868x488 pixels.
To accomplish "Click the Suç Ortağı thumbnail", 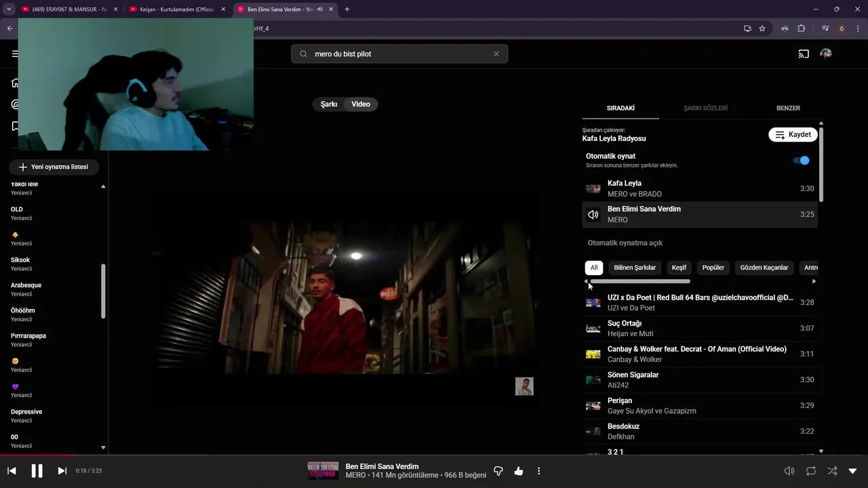I will pos(593,329).
